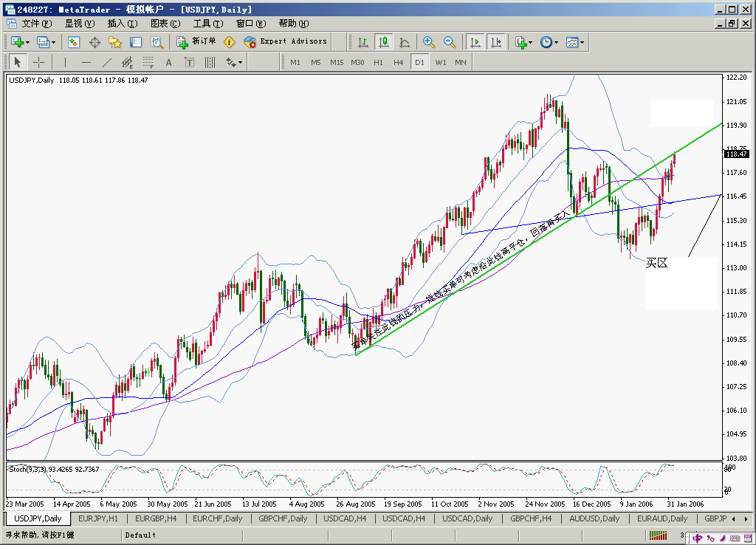Select the D1 daily timeframe
This screenshot has width=756, height=545.
coord(419,62)
